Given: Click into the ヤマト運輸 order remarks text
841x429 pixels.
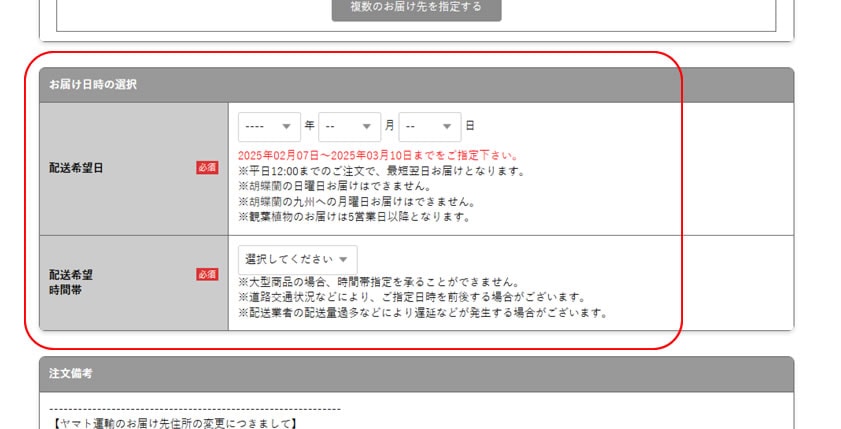Looking at the screenshot, I should (x=172, y=424).
